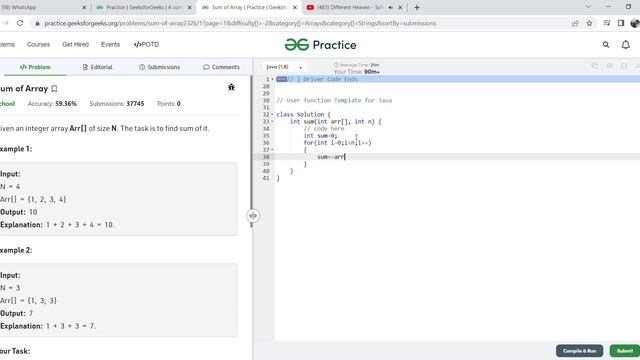Screen dimensions: 640x360
Task: Report a bug with the bug icon
Action: tap(231, 87)
